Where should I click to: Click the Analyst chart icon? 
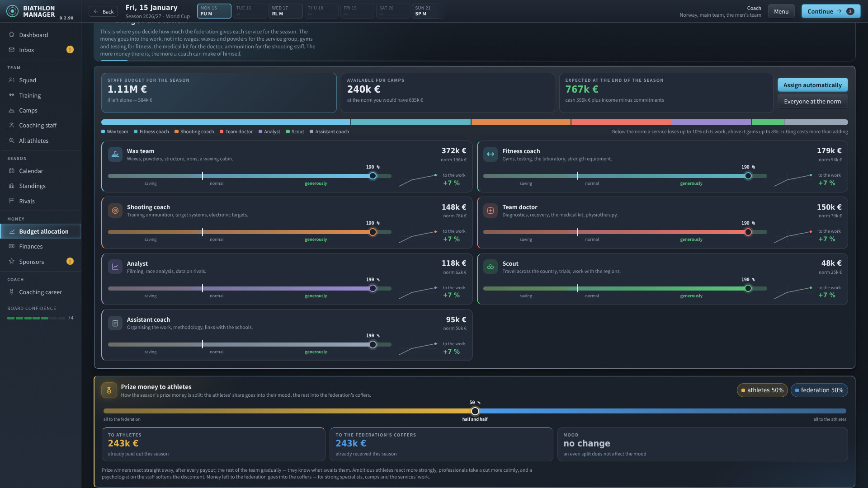[115, 267]
